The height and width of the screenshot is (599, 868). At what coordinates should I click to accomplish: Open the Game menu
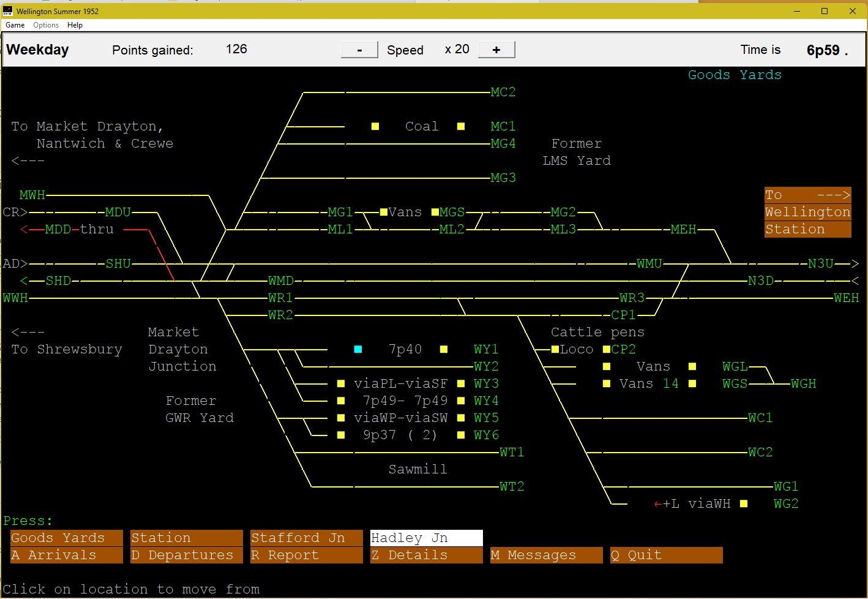pyautogui.click(x=15, y=25)
